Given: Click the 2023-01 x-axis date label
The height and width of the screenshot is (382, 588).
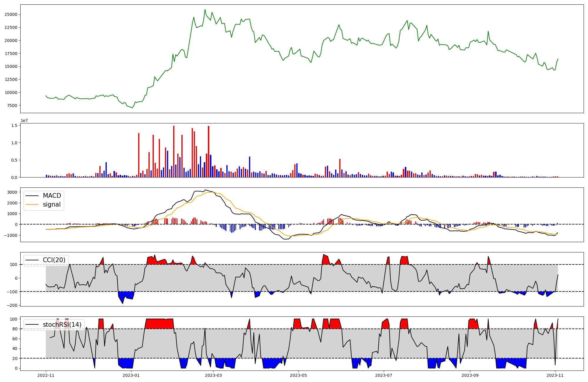Looking at the screenshot, I should [131, 375].
